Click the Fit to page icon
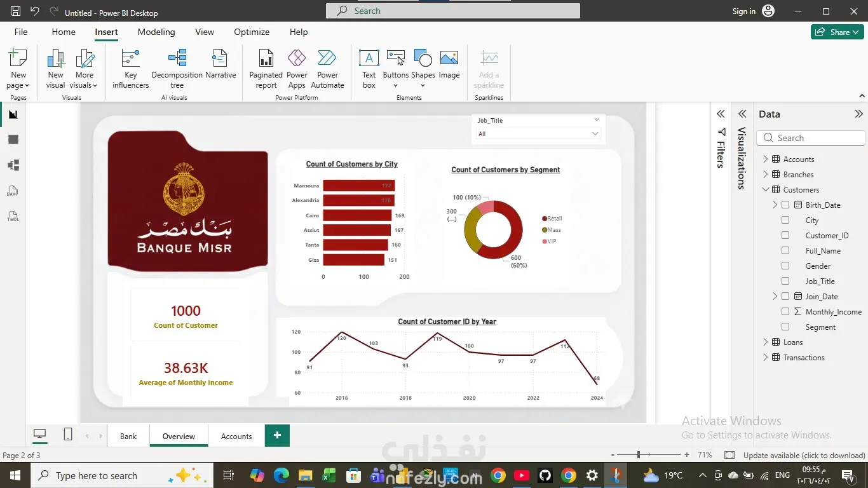This screenshot has height=488, width=868. pos(729,455)
